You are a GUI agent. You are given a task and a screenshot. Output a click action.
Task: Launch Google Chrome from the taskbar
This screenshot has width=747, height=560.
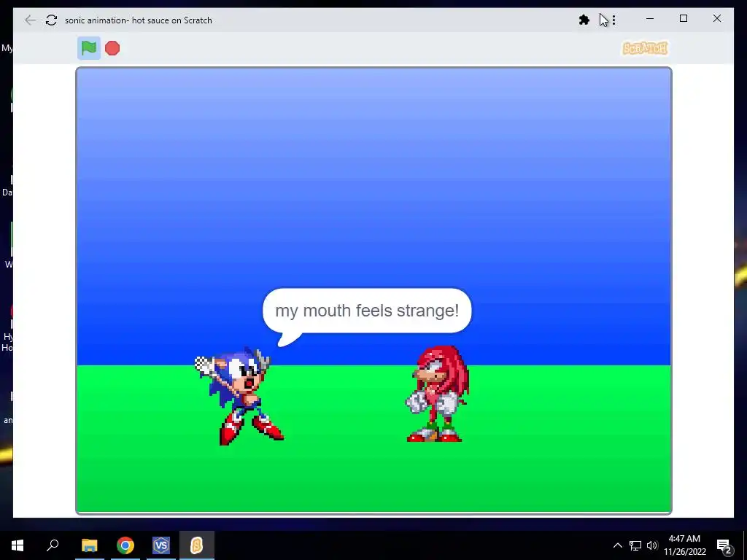pyautogui.click(x=125, y=545)
